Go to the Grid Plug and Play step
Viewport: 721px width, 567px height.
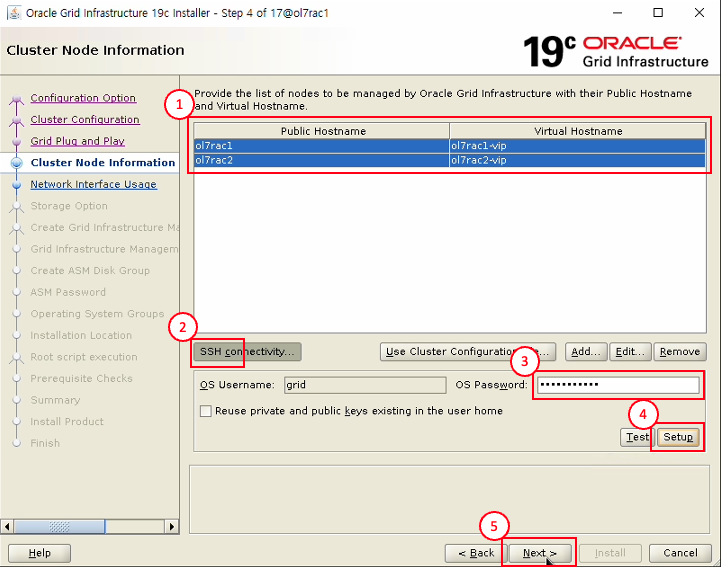click(x=77, y=141)
